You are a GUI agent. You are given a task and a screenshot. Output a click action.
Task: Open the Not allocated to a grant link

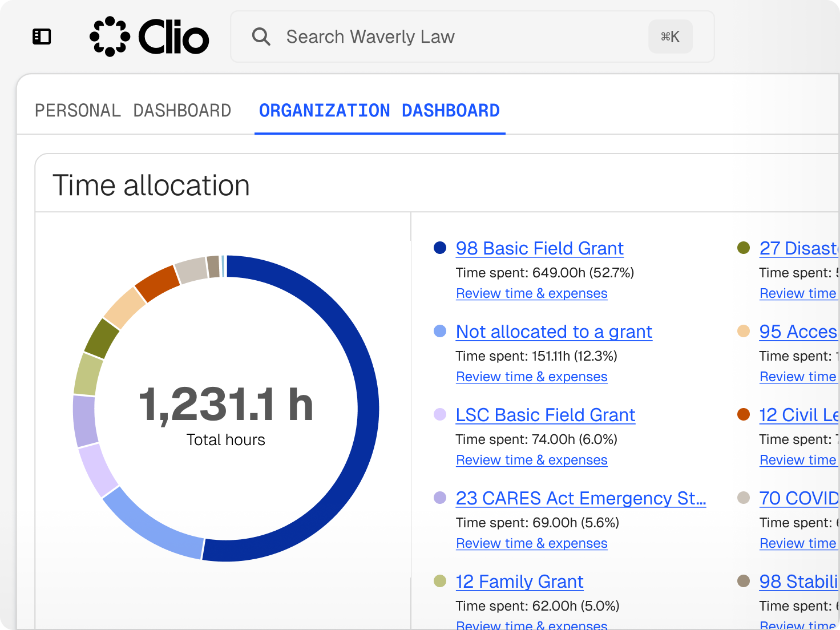click(554, 332)
